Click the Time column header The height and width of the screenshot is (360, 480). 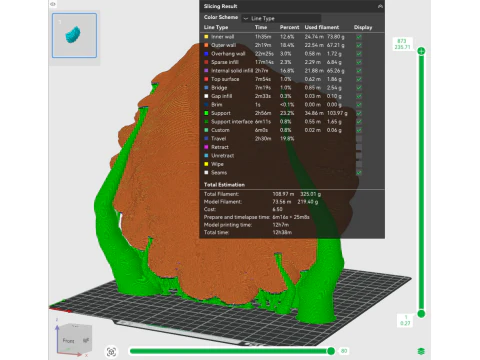[261, 27]
